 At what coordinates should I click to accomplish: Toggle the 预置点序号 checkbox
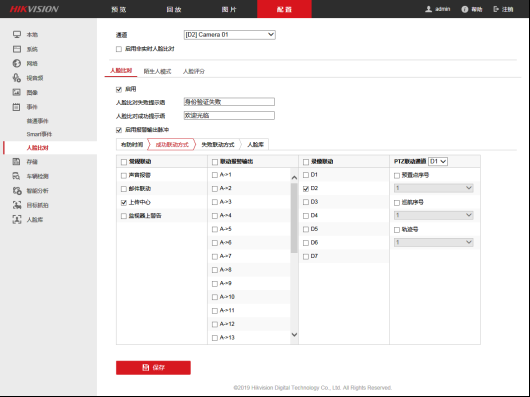click(x=397, y=176)
